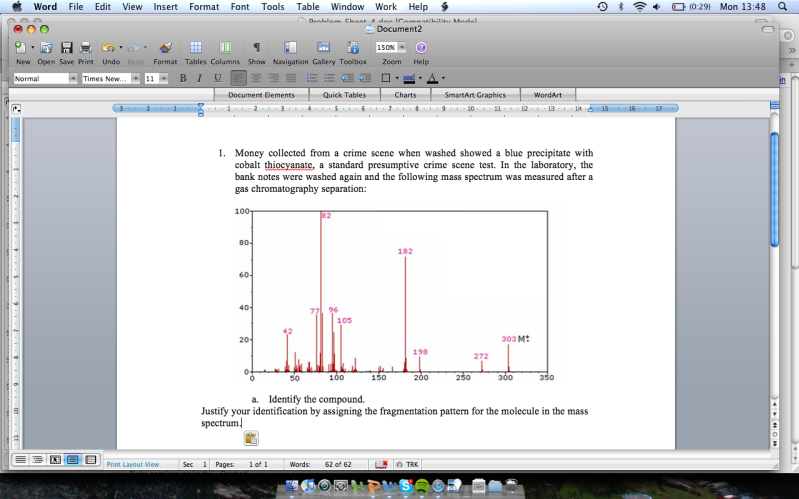Select Align Left
Screen dimensions: 799x499
[x=238, y=78]
